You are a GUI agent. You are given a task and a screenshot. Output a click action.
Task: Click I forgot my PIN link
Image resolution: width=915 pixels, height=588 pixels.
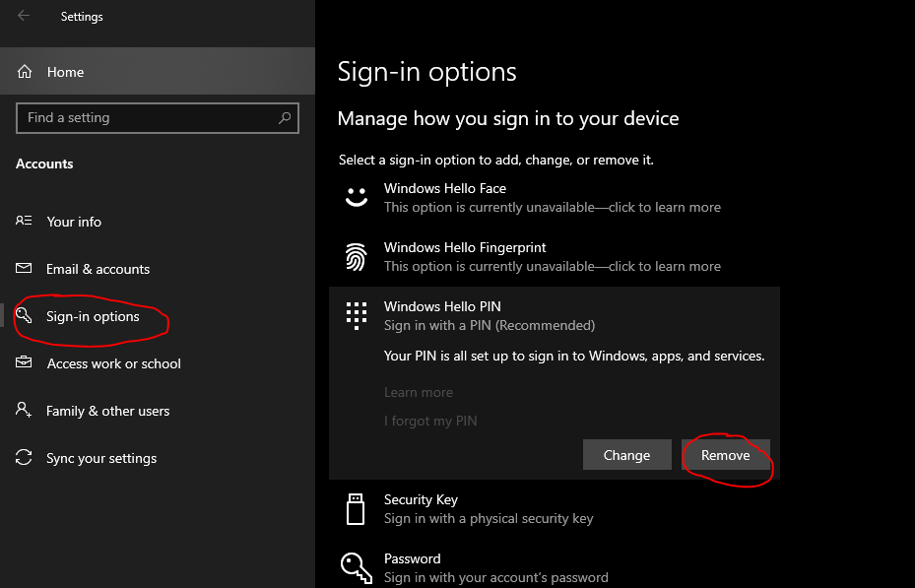(430, 422)
